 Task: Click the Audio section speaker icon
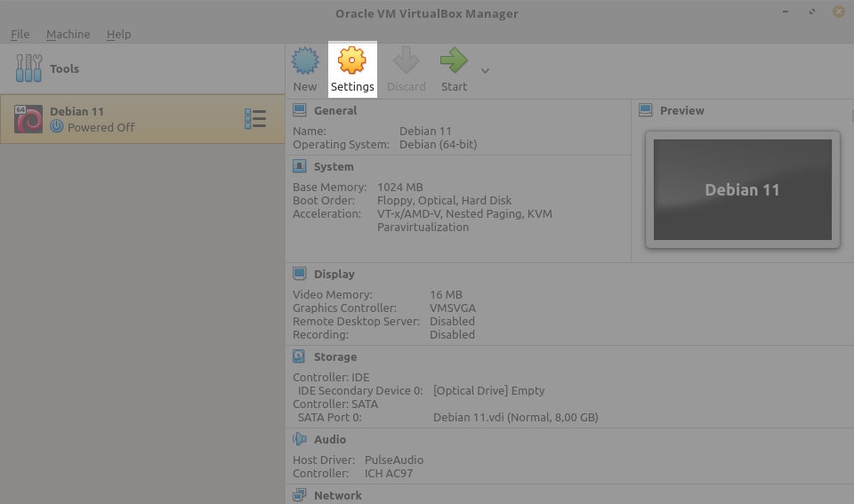pyautogui.click(x=300, y=439)
